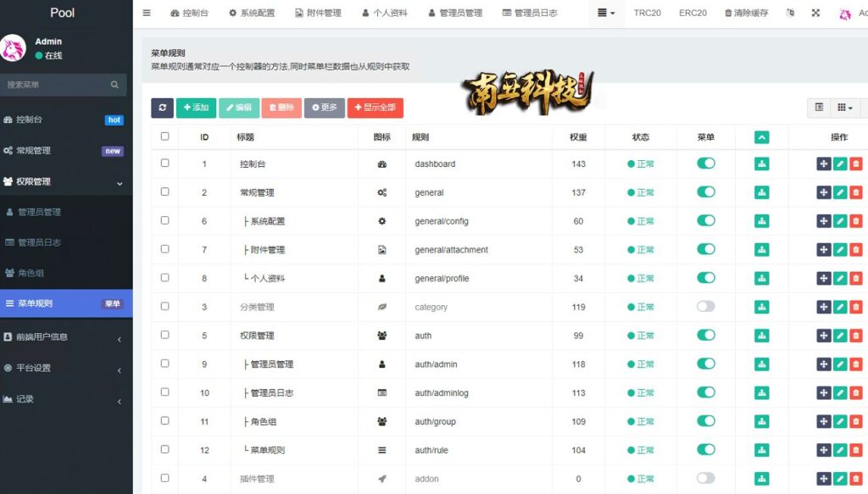
Task: Click the hamburger sidebar toggle icon
Action: pos(147,13)
